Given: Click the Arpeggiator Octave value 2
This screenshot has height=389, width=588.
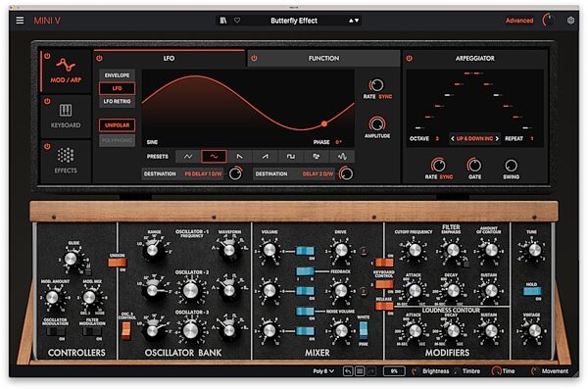Looking at the screenshot, I should click(x=437, y=139).
